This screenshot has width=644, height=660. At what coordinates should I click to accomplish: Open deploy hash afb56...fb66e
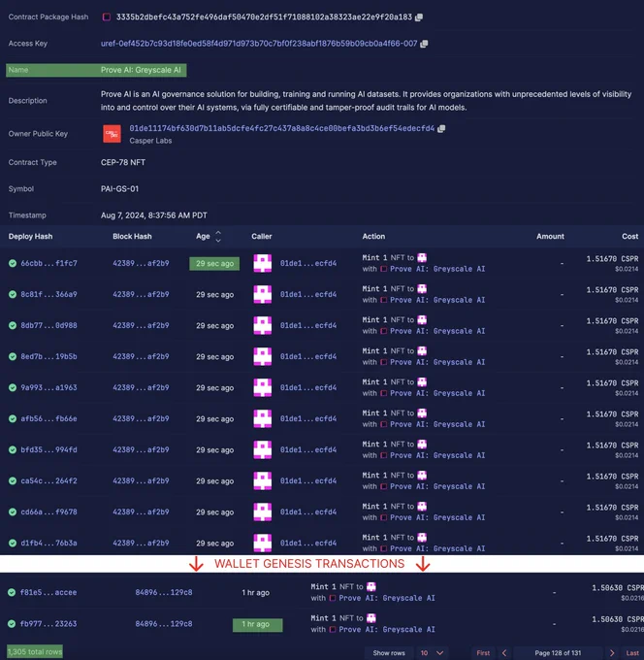coord(48,418)
